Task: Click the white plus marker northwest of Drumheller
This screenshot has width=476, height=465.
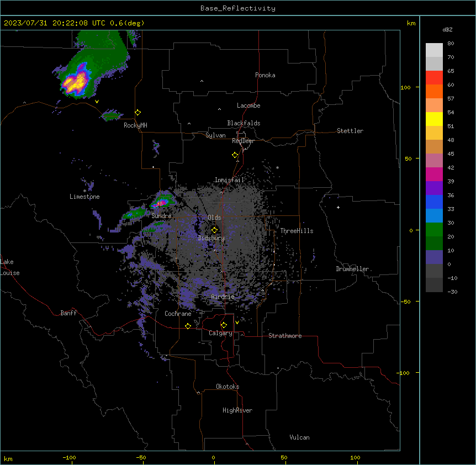Action: (x=338, y=207)
